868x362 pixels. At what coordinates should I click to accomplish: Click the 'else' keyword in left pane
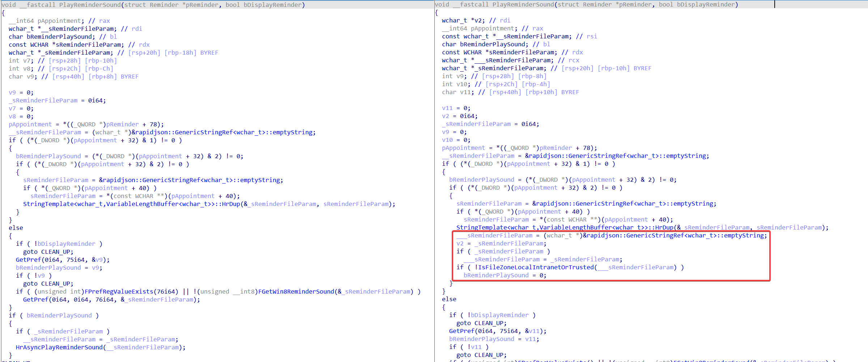[x=16, y=228]
